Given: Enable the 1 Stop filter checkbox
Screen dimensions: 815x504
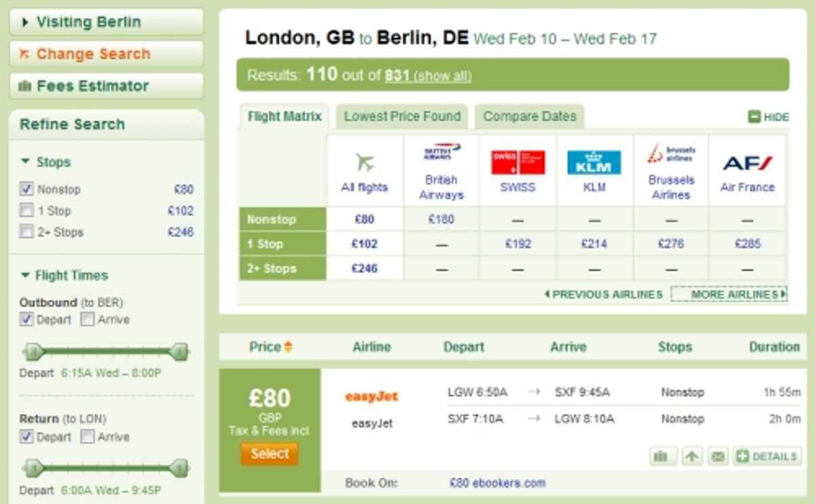Looking at the screenshot, I should click(x=26, y=211).
